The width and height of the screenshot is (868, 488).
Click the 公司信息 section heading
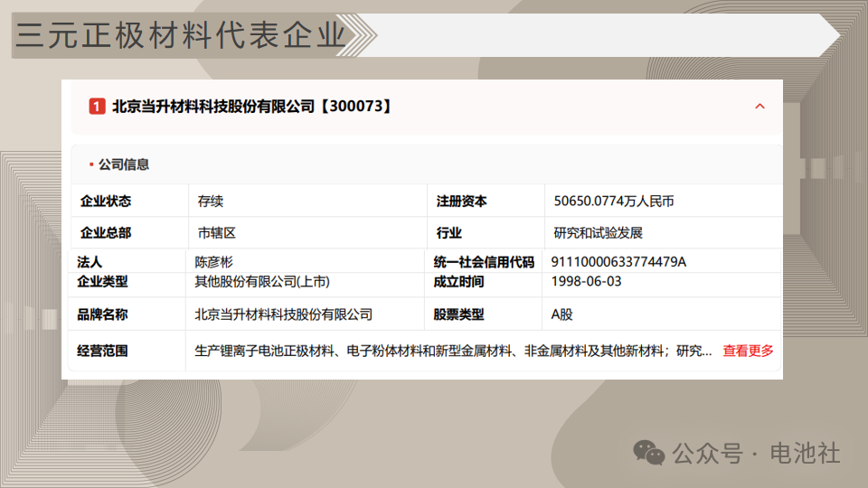point(124,164)
